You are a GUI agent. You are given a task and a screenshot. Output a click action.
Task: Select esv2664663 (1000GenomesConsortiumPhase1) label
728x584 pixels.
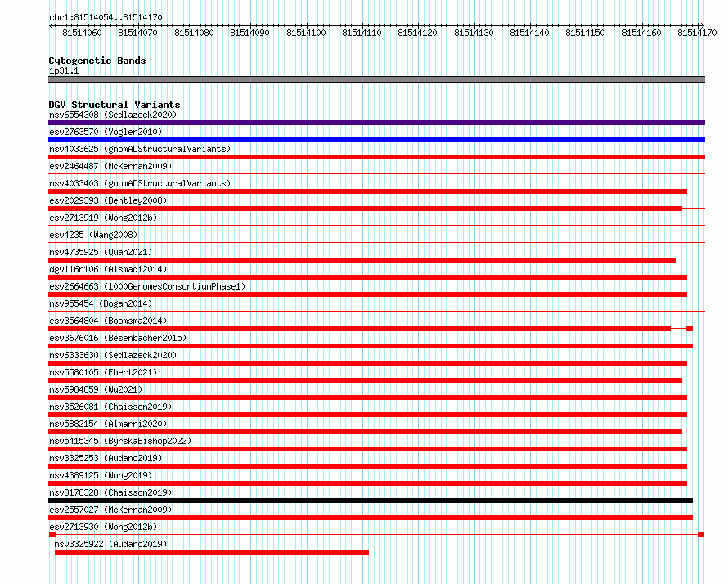tap(147, 286)
